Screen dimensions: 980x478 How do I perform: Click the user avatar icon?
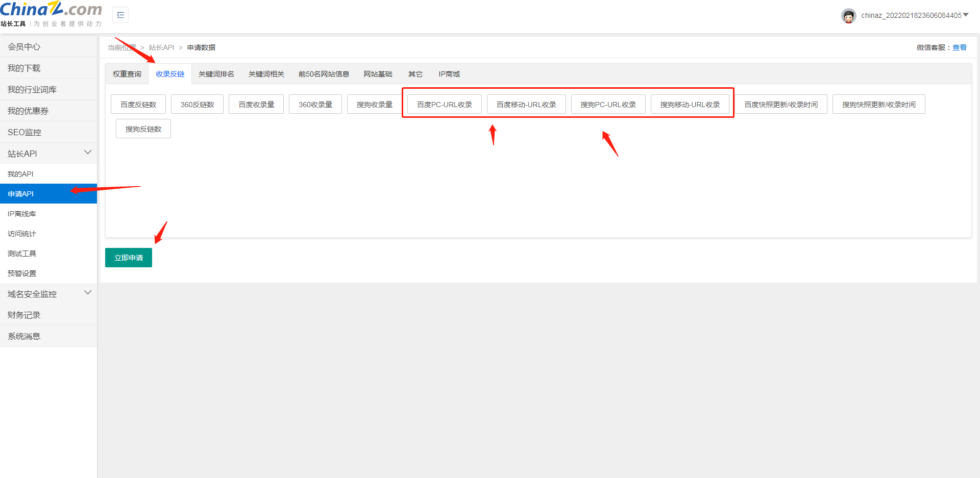click(x=848, y=16)
